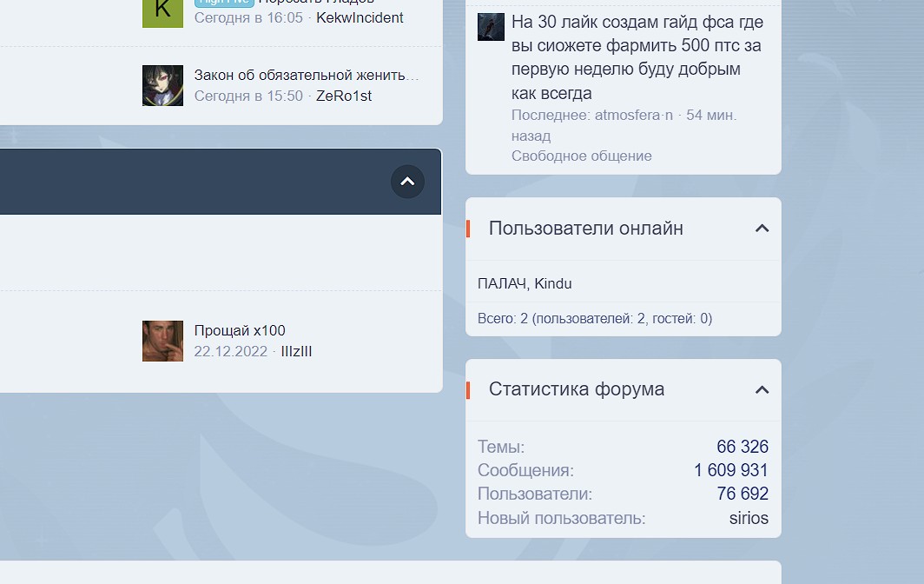Open new user sirios profile
Viewport: 924px width, 584px height.
coord(749,518)
